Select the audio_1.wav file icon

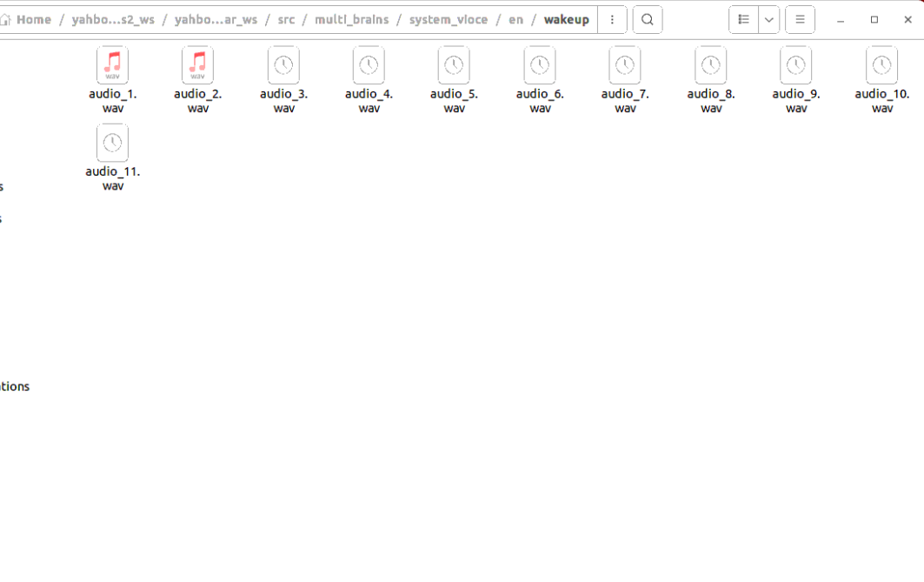112,65
